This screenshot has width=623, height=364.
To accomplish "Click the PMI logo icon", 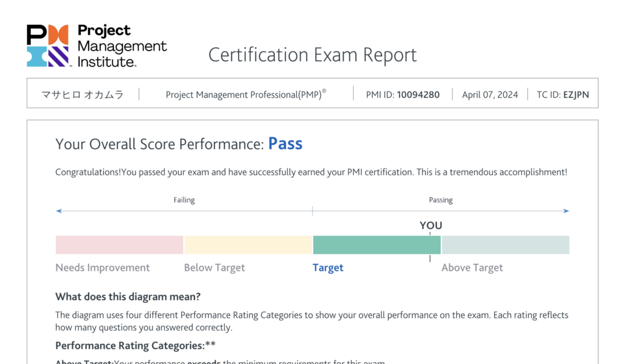I will coord(48,45).
